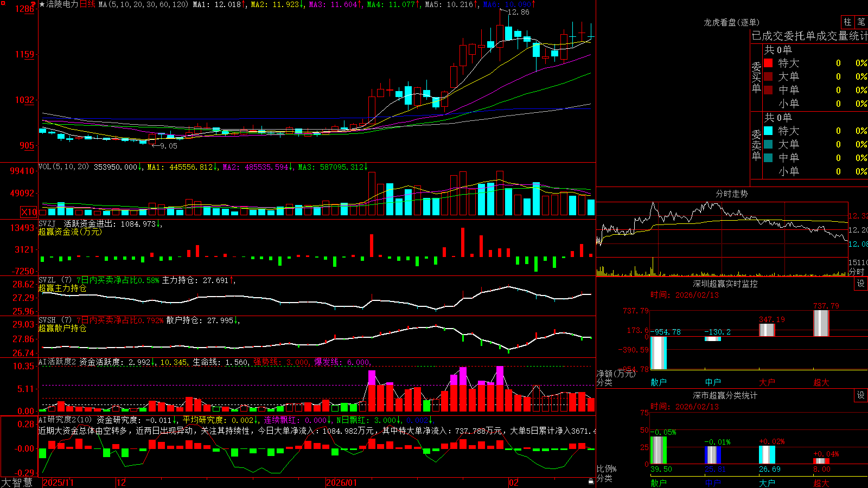Click the 26.69 大户 ratio bar

pos(767,455)
